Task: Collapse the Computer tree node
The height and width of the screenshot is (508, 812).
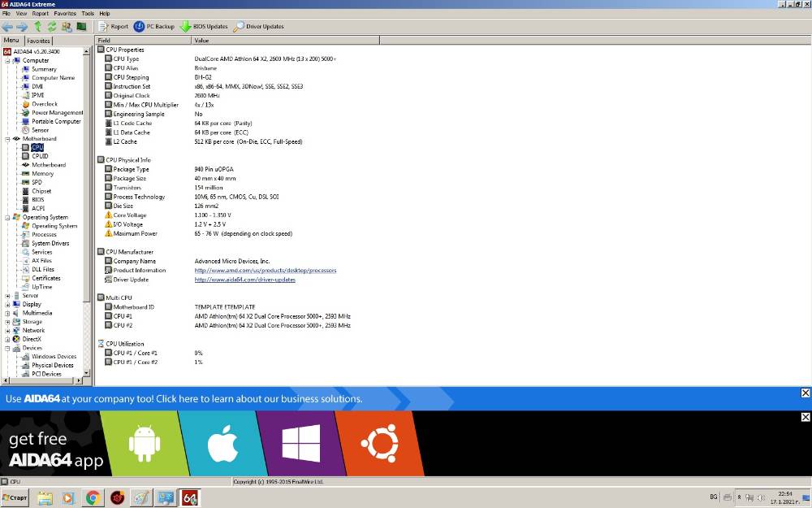Action: [x=8, y=61]
